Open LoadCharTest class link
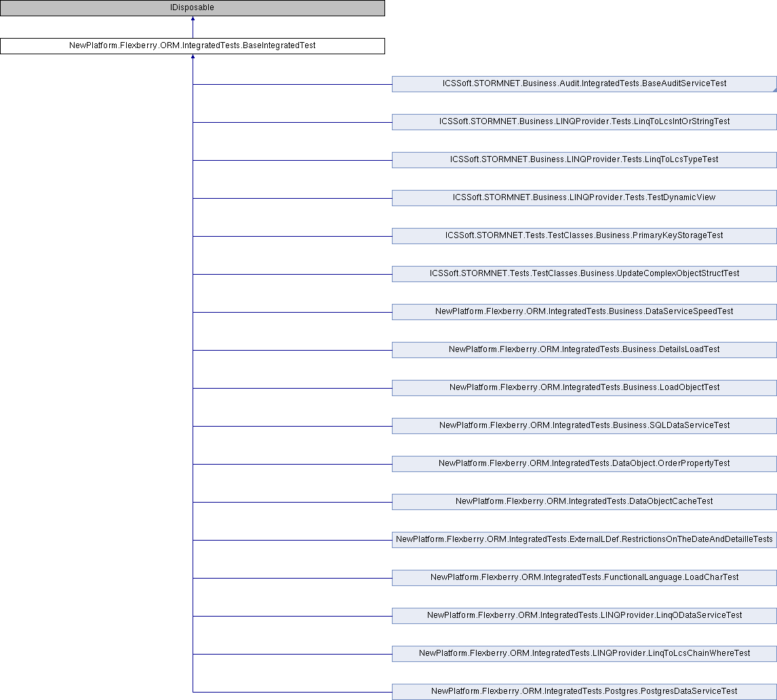This screenshot has width=777, height=700. [584, 577]
